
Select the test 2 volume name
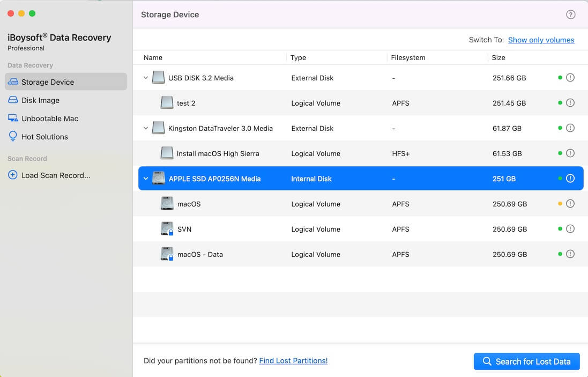coord(186,103)
